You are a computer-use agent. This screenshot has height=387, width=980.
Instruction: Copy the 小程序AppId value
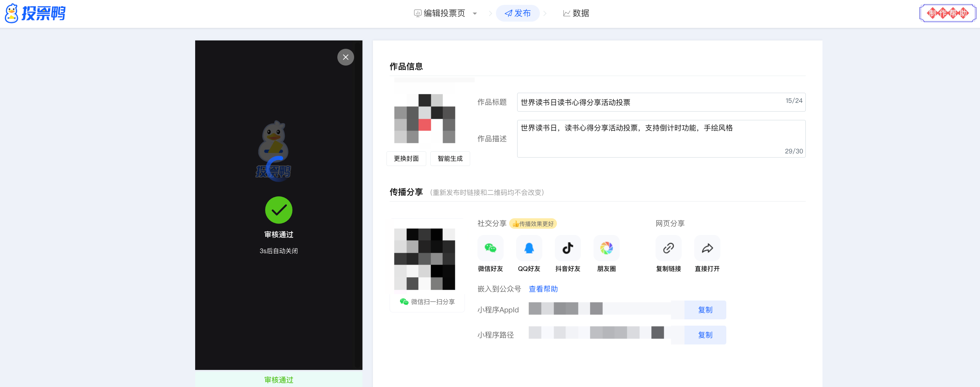(705, 310)
